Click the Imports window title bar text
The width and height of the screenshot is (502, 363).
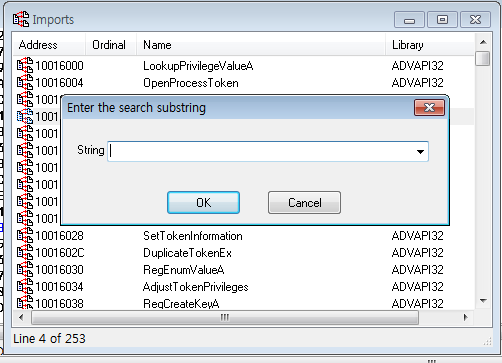(x=53, y=20)
